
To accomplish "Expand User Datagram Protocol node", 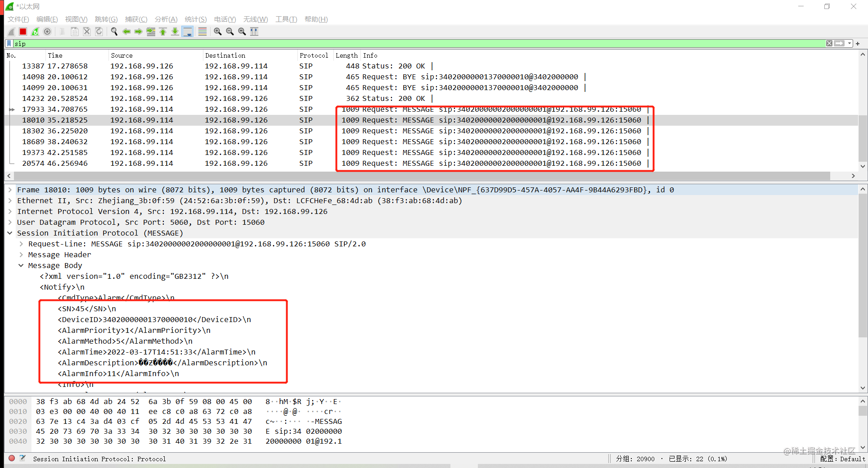I will (10, 223).
